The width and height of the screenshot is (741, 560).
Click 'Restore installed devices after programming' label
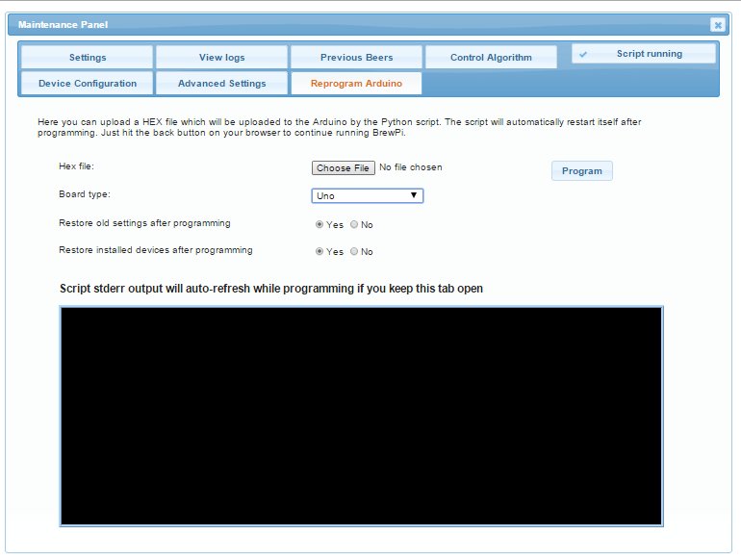coord(156,250)
